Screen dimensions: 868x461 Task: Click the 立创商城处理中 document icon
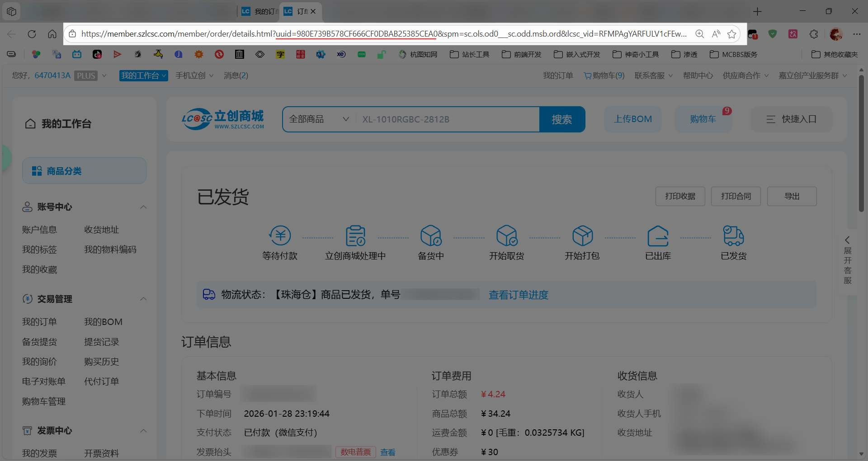[x=355, y=235]
